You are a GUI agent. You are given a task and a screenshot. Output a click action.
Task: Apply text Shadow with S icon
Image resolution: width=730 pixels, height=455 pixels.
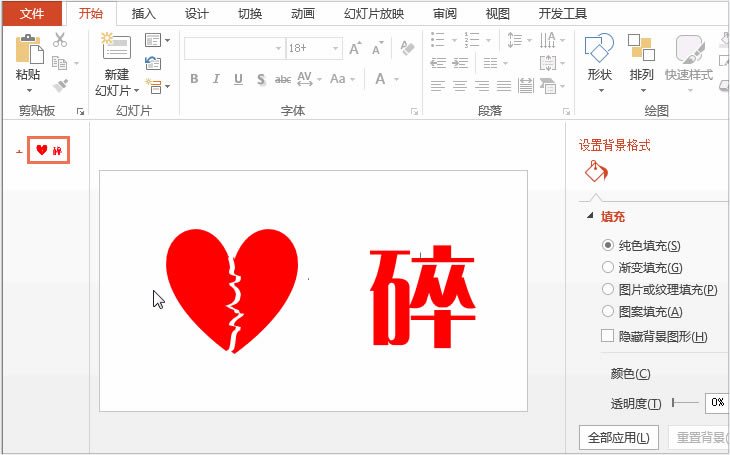261,79
